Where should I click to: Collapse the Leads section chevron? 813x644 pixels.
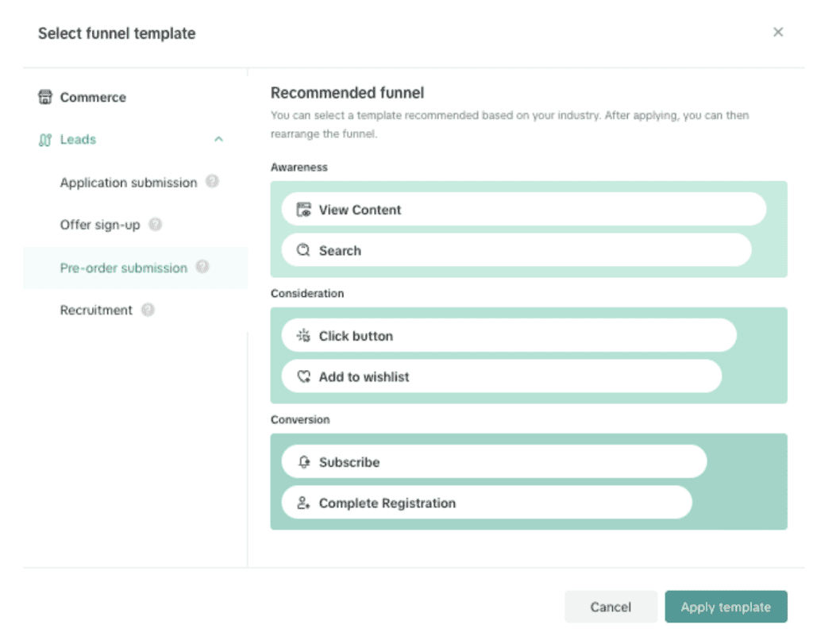pyautogui.click(x=219, y=139)
